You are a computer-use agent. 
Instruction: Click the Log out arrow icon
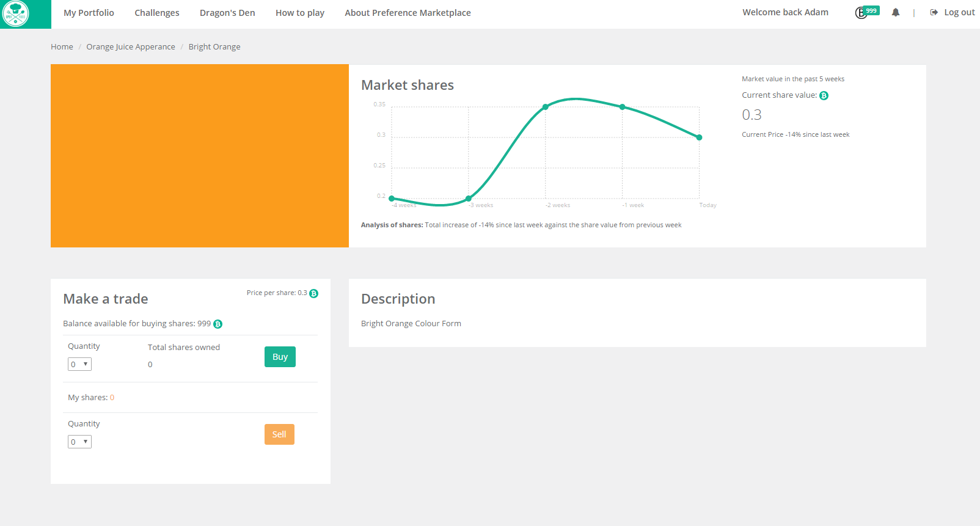pyautogui.click(x=934, y=13)
